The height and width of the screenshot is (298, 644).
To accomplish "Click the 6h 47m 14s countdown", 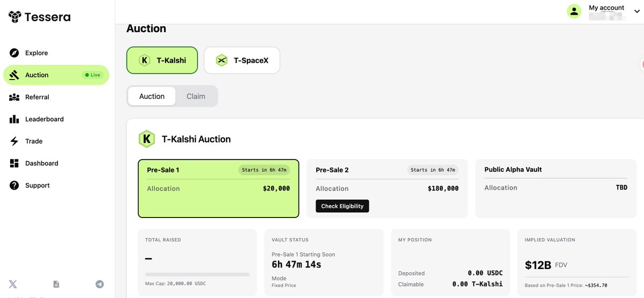I will coord(297,265).
